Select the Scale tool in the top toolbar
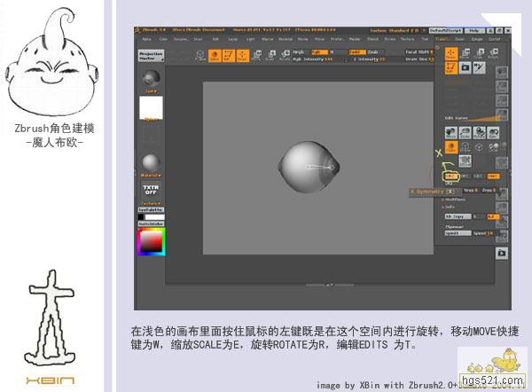 (271, 55)
